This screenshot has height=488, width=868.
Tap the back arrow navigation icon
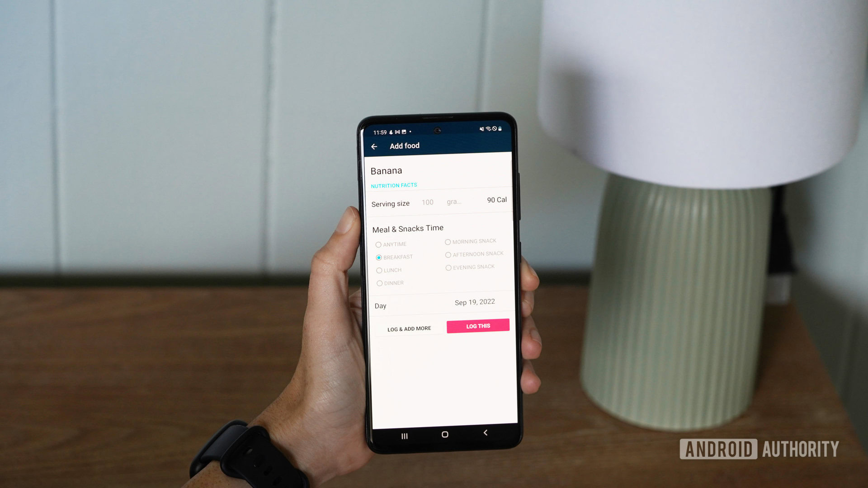coord(374,146)
